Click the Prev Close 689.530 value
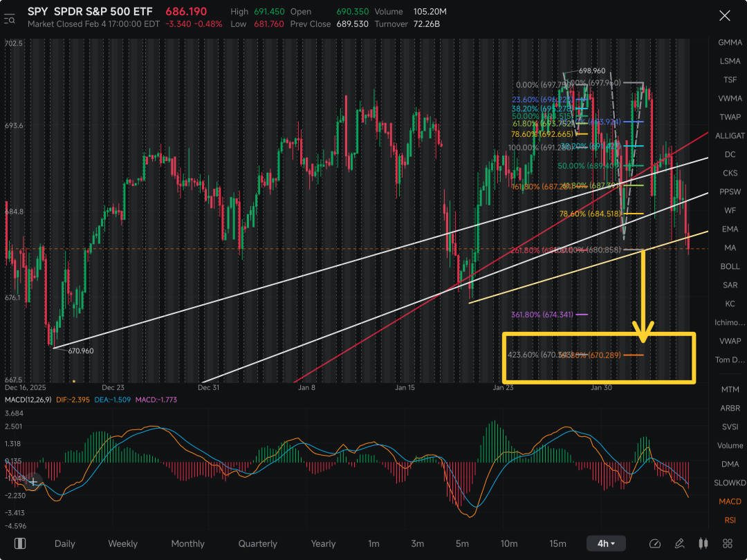747x560 pixels. point(353,24)
